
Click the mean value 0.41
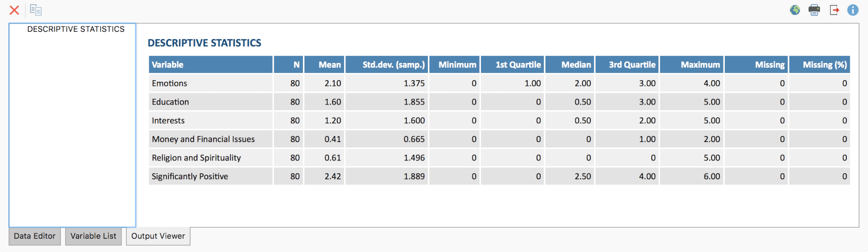point(333,139)
